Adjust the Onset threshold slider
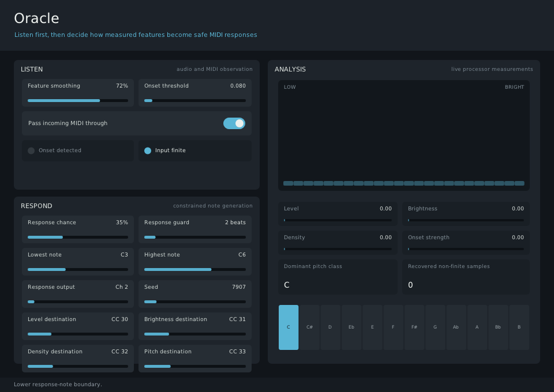554x392 pixels. coord(194,100)
